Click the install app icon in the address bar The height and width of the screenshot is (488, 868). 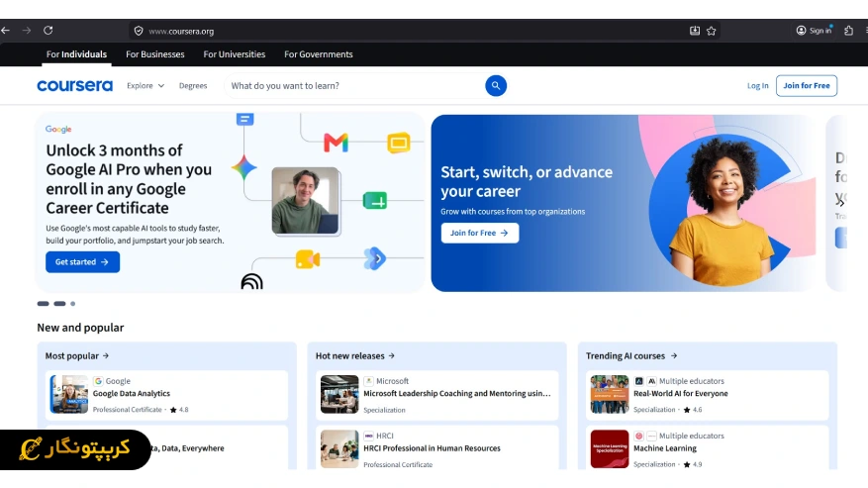pos(694,31)
